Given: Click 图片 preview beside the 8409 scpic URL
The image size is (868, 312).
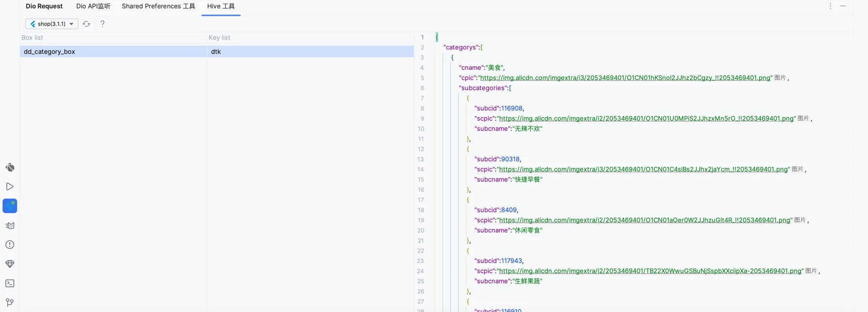Looking at the screenshot, I should 800,220.
